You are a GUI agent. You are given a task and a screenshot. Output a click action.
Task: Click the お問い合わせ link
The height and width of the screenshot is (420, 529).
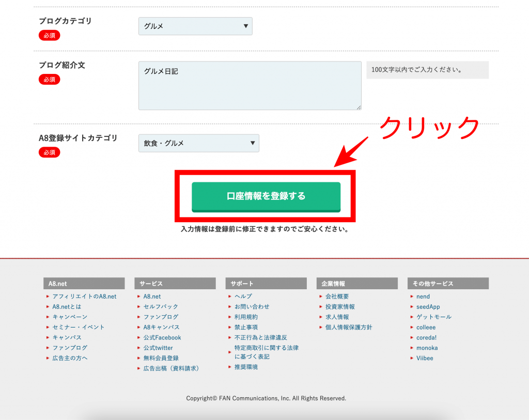click(252, 307)
